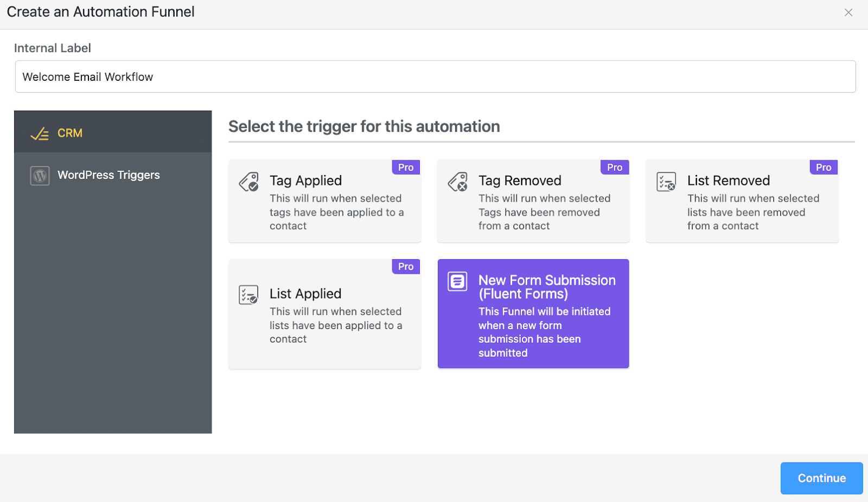This screenshot has height=502, width=868.
Task: Click the Continue button
Action: [x=821, y=478]
